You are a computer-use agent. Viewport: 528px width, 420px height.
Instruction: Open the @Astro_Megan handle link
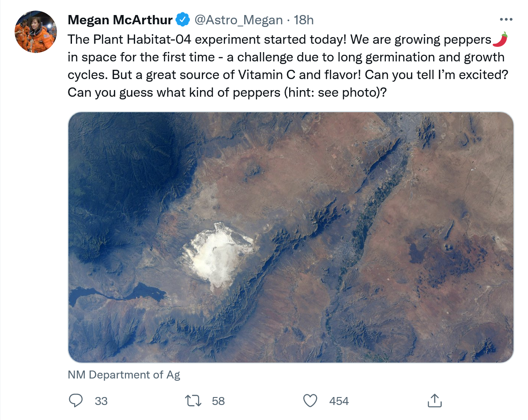point(238,20)
